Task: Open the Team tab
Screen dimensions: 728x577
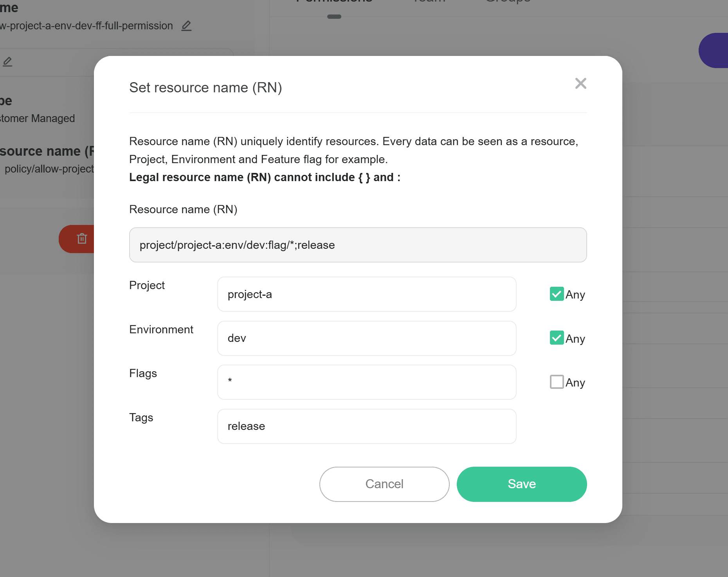Action: point(429,2)
